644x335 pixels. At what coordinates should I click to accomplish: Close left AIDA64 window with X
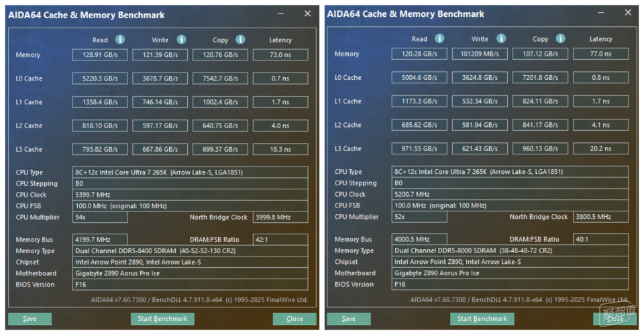point(307,14)
